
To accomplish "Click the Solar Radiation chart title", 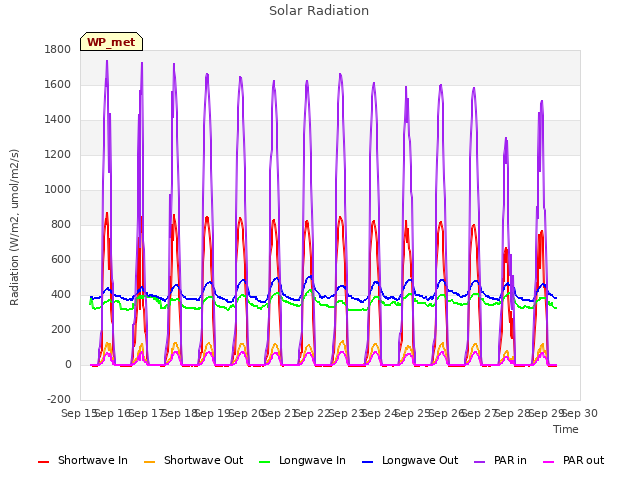I will (x=319, y=11).
